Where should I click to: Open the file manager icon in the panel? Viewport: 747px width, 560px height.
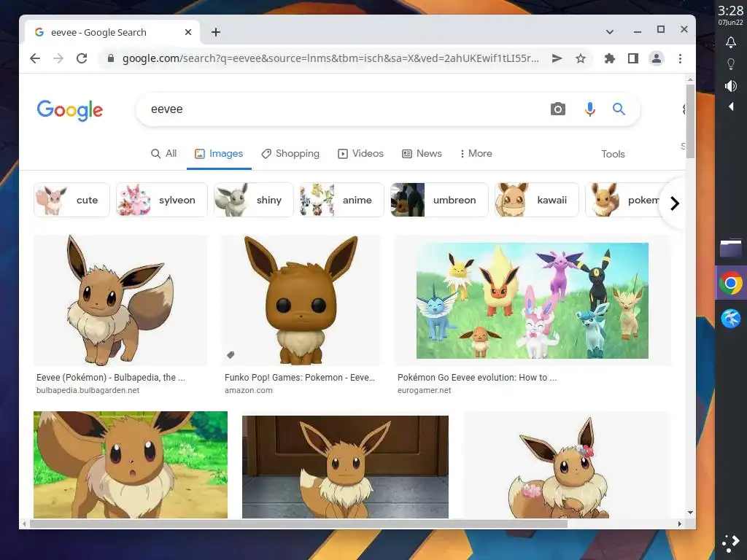[x=731, y=248]
